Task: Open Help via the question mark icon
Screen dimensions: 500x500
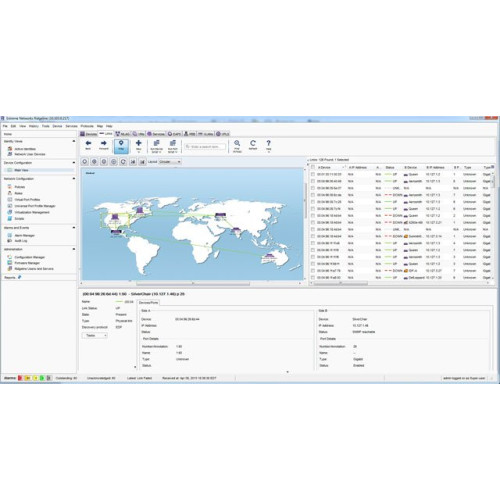Action: 268,144
